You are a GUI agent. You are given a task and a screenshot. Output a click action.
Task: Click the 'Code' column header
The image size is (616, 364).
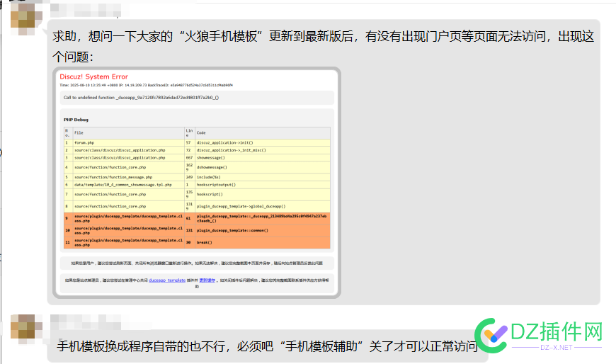[263, 133]
